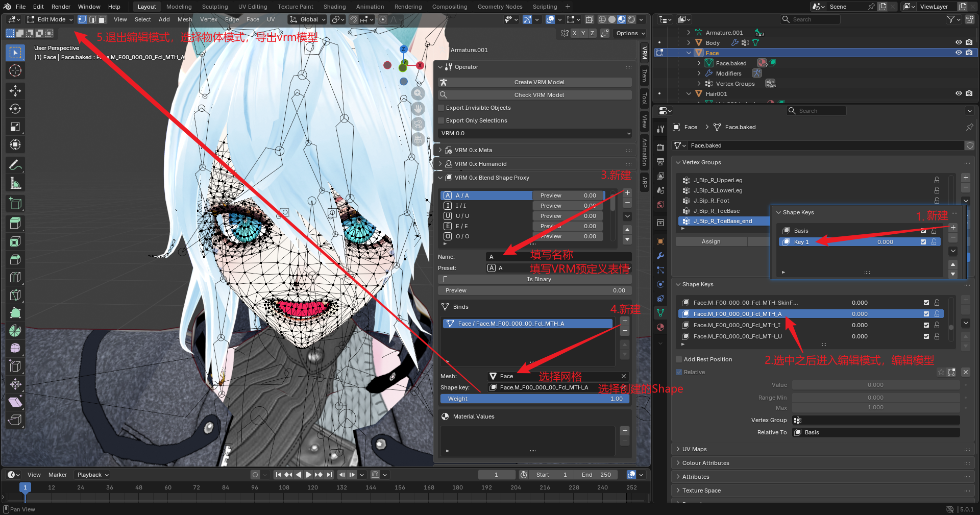The height and width of the screenshot is (515, 980).
Task: Select the Scale tool
Action: (x=15, y=127)
